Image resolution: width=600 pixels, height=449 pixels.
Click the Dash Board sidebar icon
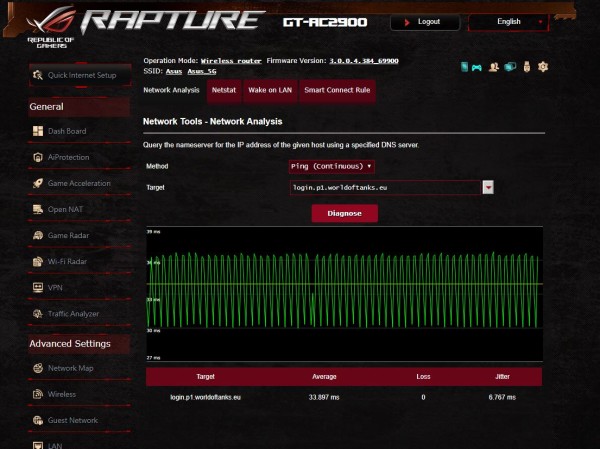click(x=38, y=131)
